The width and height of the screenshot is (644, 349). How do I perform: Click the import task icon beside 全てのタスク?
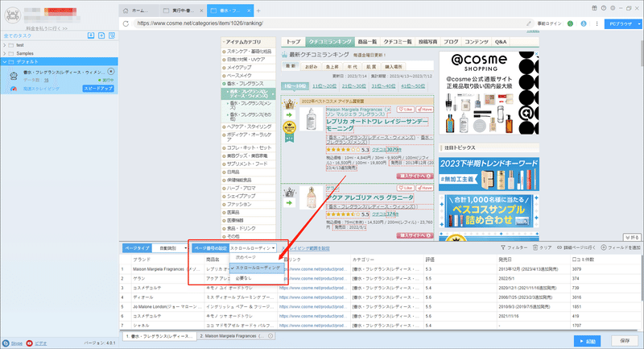click(91, 35)
